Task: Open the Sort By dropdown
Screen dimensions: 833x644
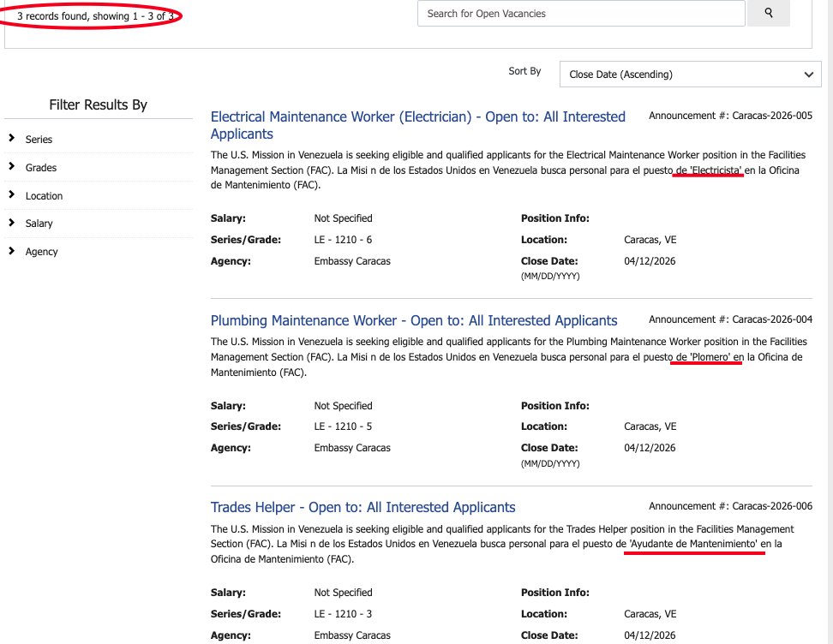Action: [x=690, y=75]
